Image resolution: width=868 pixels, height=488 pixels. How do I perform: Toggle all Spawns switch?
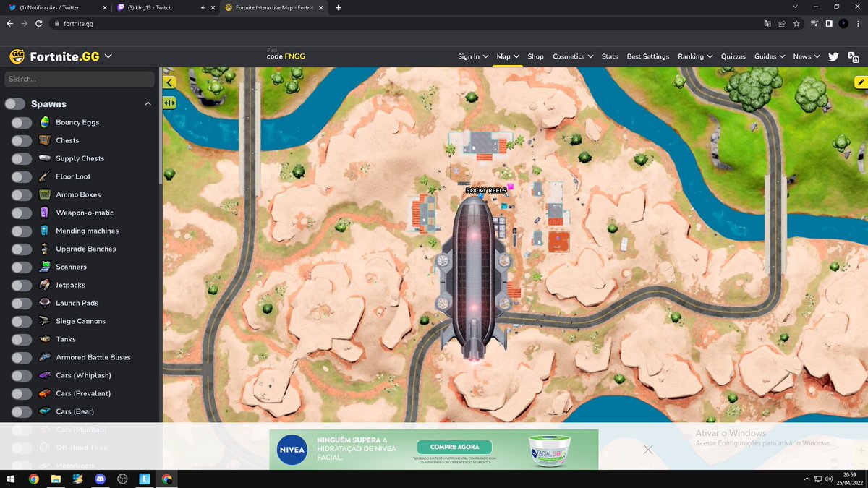pyautogui.click(x=15, y=104)
